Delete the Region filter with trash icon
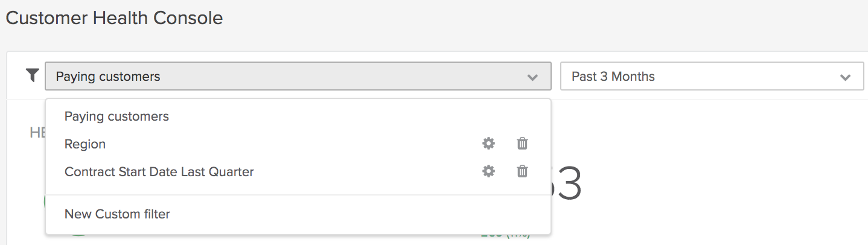The width and height of the screenshot is (868, 245). (522, 144)
